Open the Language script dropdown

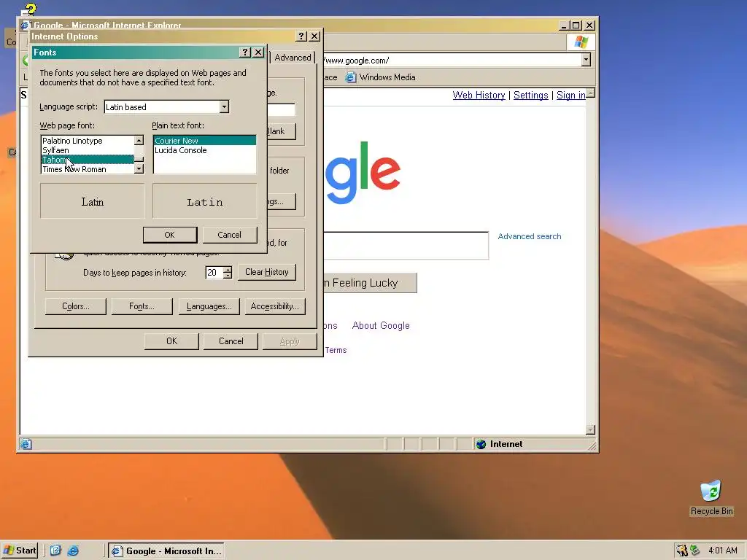coord(224,106)
